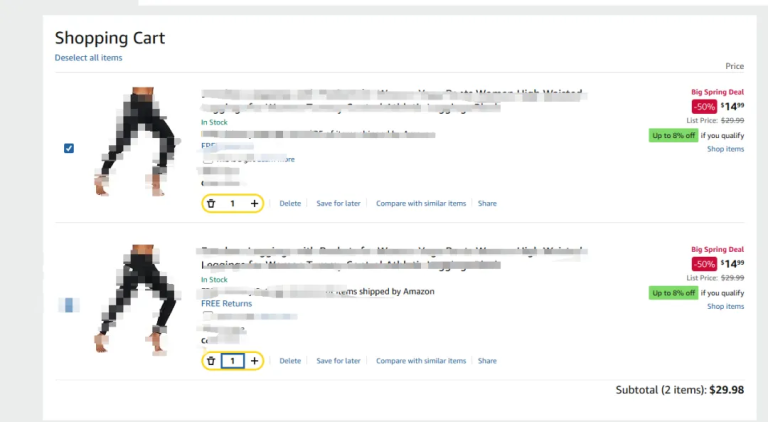Image resolution: width=768 pixels, height=422 pixels.
Task: Click the second item's quantity input field
Action: 232,361
